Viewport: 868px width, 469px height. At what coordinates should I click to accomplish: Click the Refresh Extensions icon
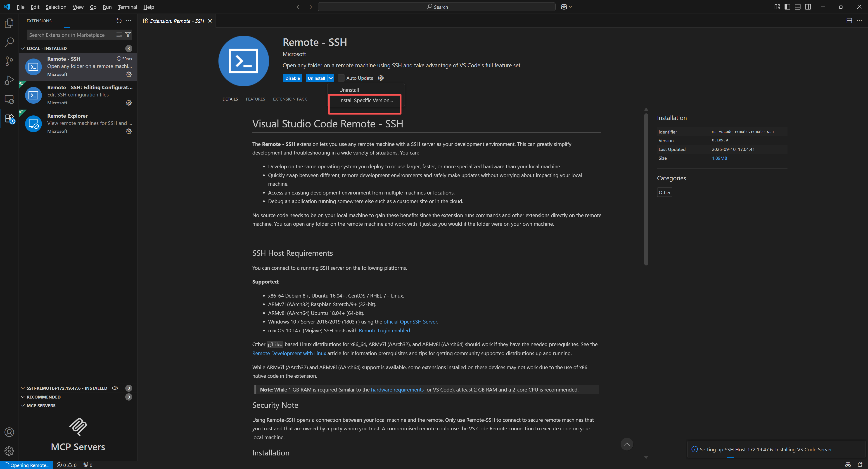pos(119,21)
